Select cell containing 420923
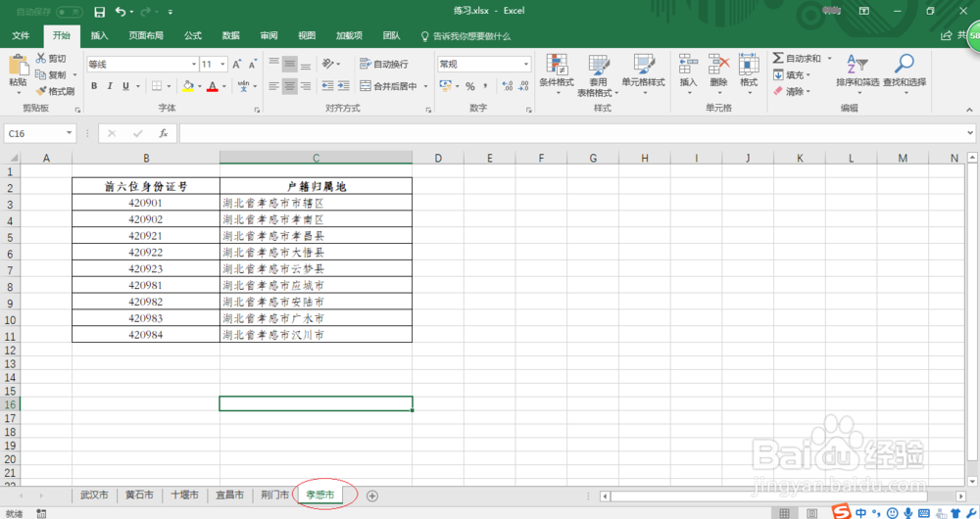The image size is (980, 519). pos(146,269)
